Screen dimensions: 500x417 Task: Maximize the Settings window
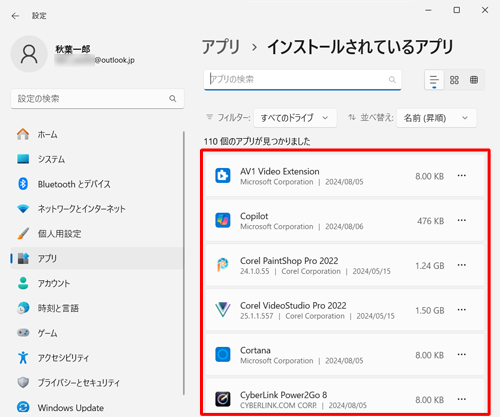[457, 10]
